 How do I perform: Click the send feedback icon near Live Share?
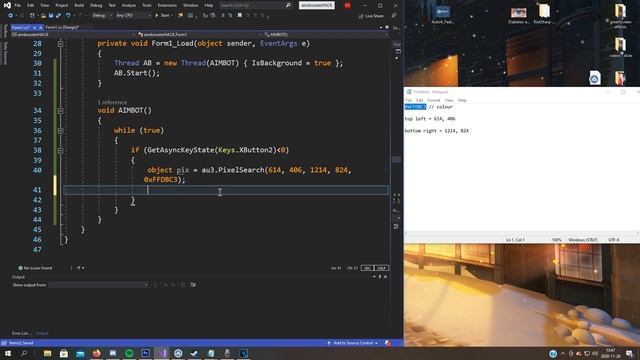click(394, 16)
